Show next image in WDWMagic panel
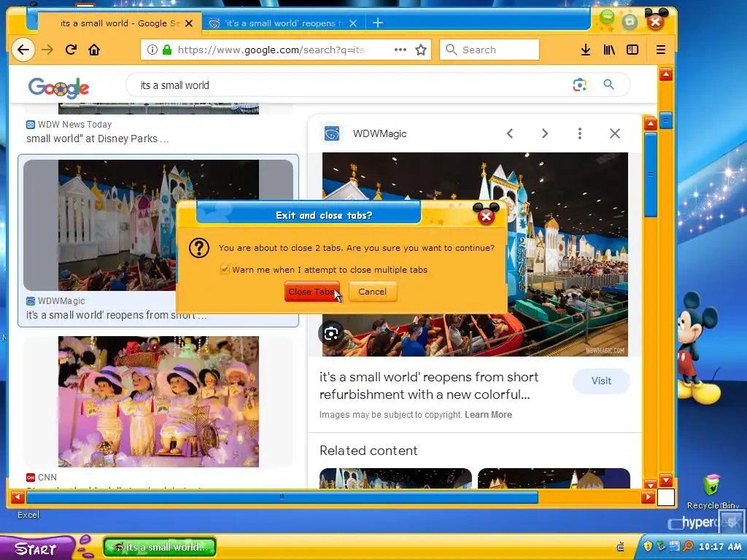 tap(544, 133)
